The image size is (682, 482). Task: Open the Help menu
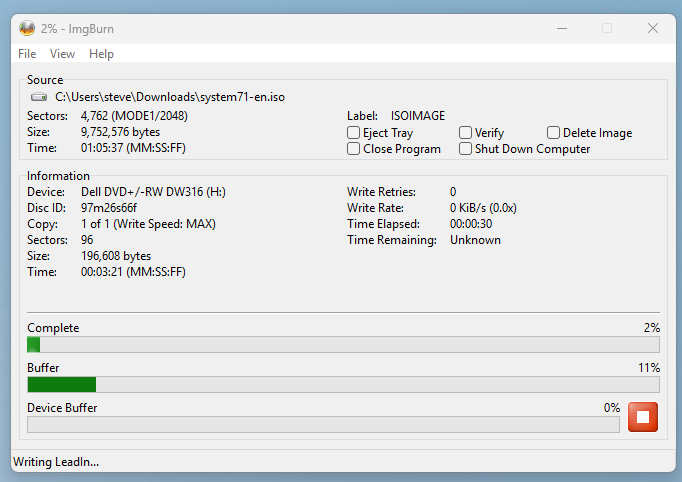[101, 54]
